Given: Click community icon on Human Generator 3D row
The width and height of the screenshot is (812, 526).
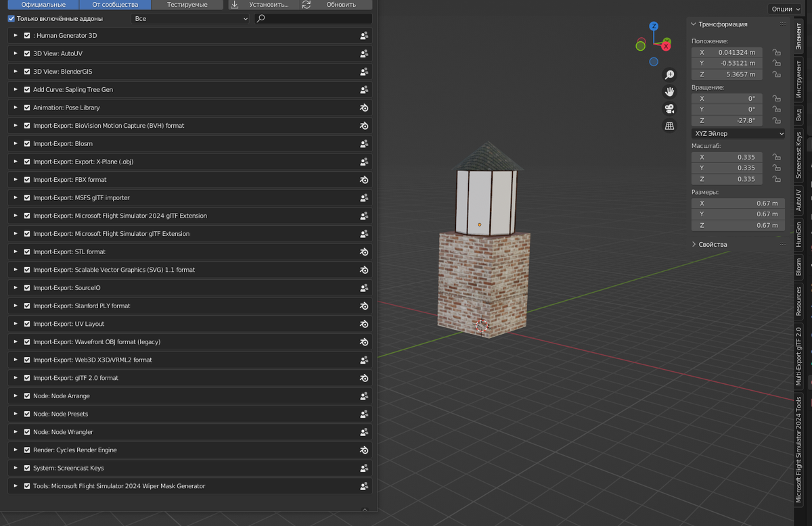Looking at the screenshot, I should [x=364, y=35].
